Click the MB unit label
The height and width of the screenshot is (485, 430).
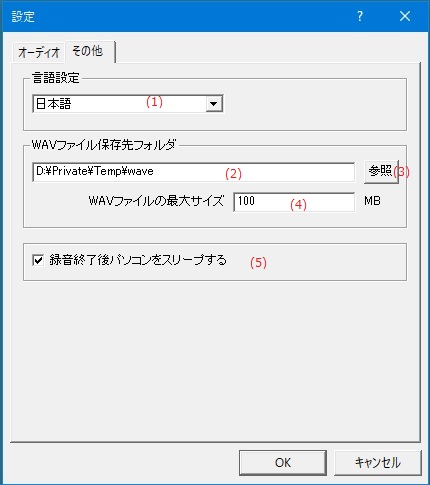pos(372,201)
